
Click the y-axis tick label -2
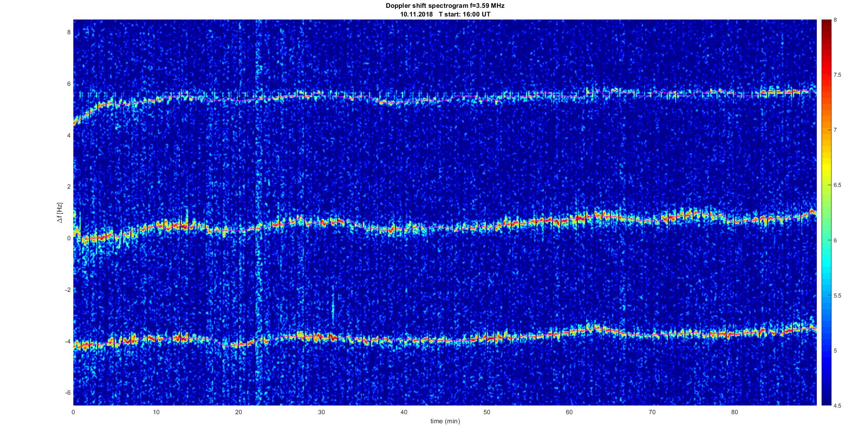click(x=68, y=290)
